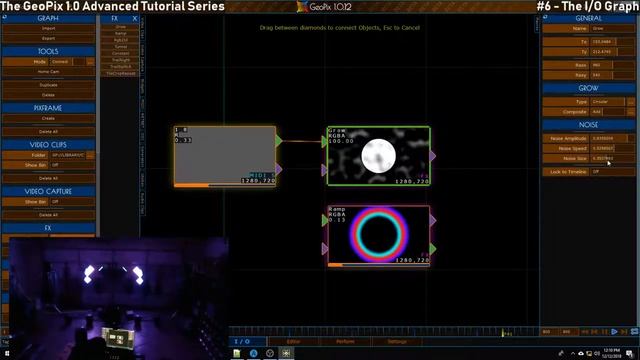Open the Mode dropdown arrow in TOOLS
Image resolution: width=640 pixels, height=360 pixels.
point(90,62)
